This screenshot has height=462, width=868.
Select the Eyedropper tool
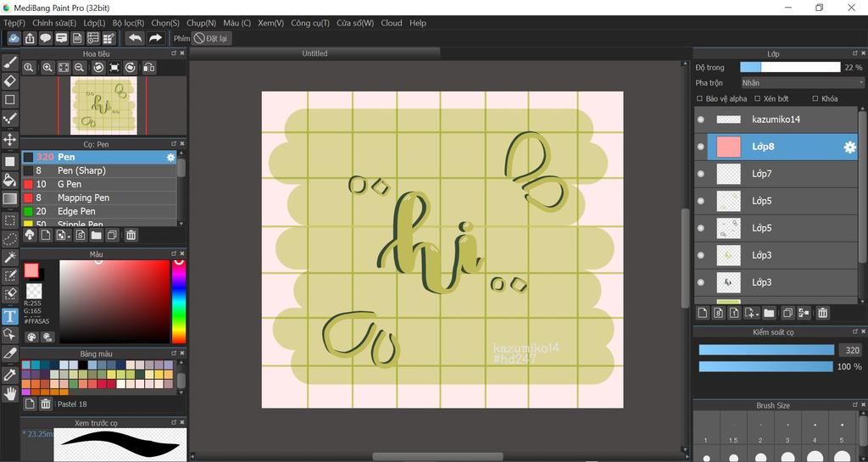pyautogui.click(x=10, y=375)
